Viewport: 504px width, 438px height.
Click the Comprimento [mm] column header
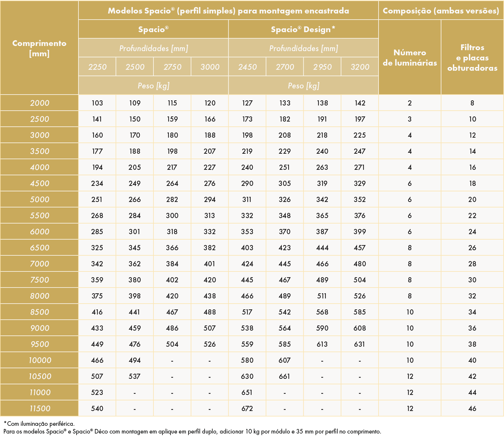[x=39, y=48]
